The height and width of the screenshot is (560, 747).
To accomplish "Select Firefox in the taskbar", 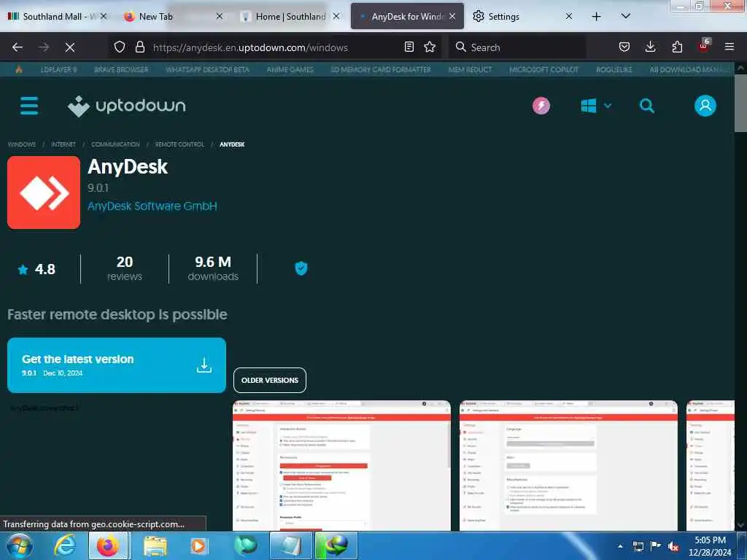I will (108, 545).
